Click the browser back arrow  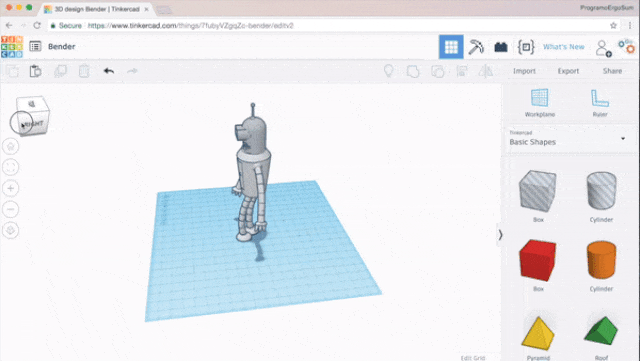(x=9, y=25)
